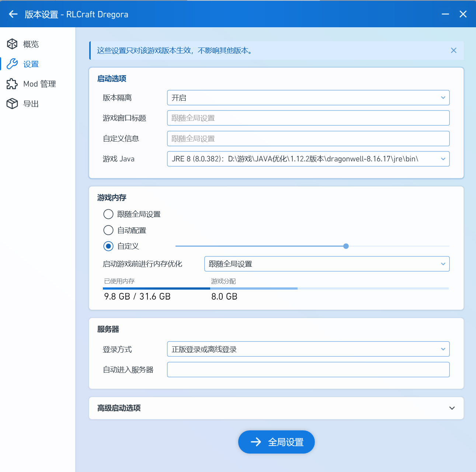Select the 自动配置 memory radio button
Image resolution: width=476 pixels, height=472 pixels.
click(x=108, y=230)
